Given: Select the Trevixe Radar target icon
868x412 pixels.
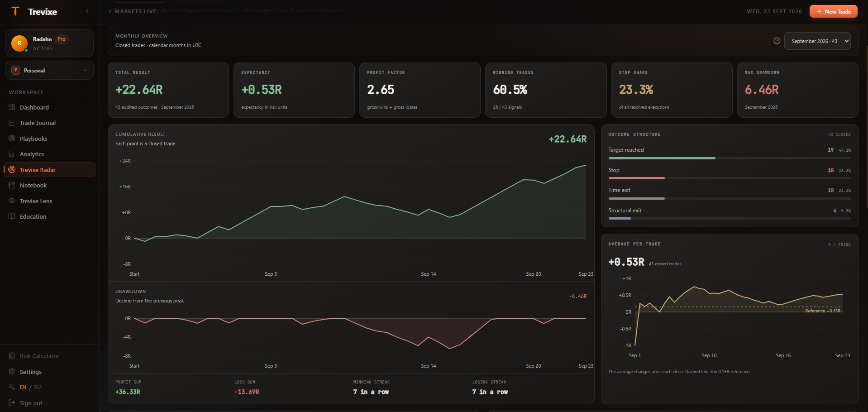Looking at the screenshot, I should click(x=12, y=170).
